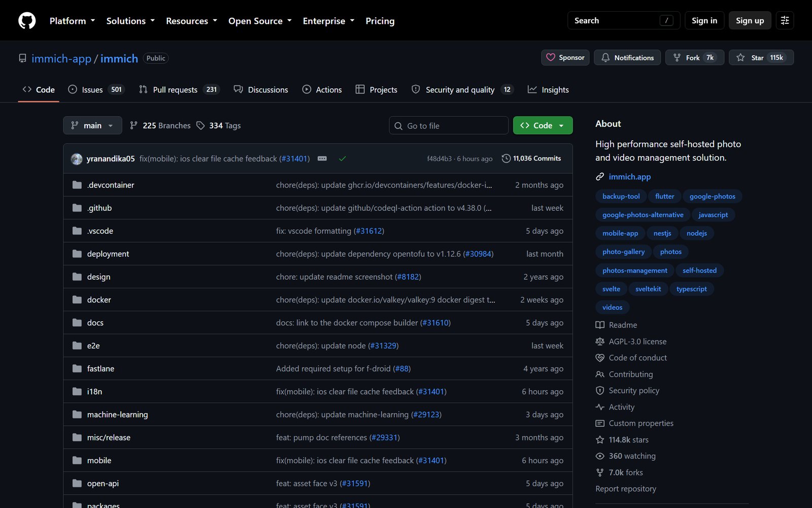Click the Sign up button
Image resolution: width=812 pixels, height=508 pixels.
(x=750, y=20)
